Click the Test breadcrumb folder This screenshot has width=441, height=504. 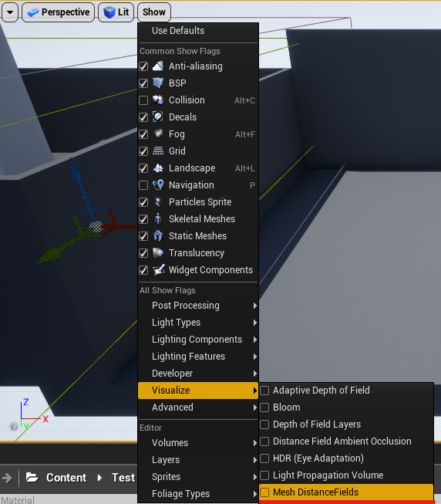[123, 478]
